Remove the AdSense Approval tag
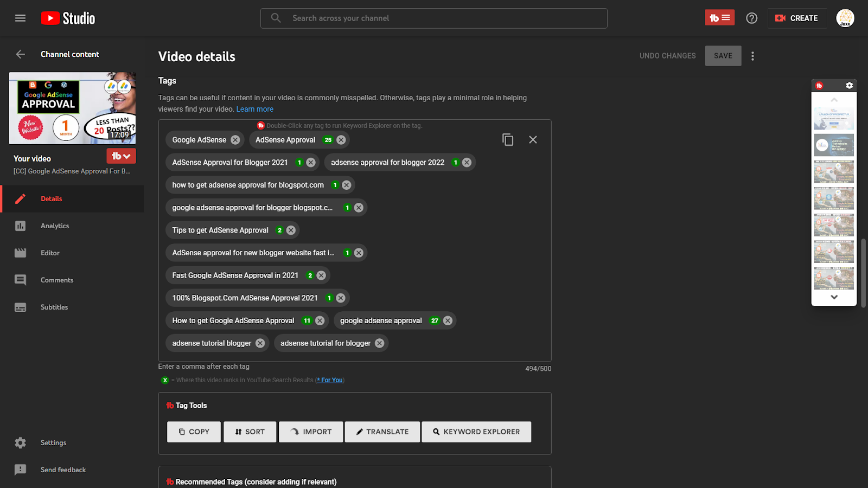Image resolution: width=868 pixels, height=488 pixels. pos(341,140)
